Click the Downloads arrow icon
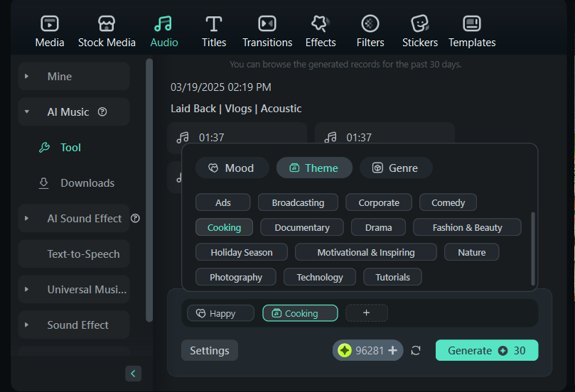This screenshot has height=392, width=575. click(43, 183)
